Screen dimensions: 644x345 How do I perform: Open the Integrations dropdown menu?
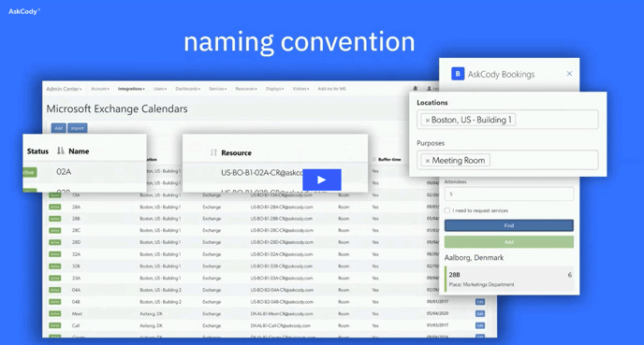pyautogui.click(x=131, y=89)
